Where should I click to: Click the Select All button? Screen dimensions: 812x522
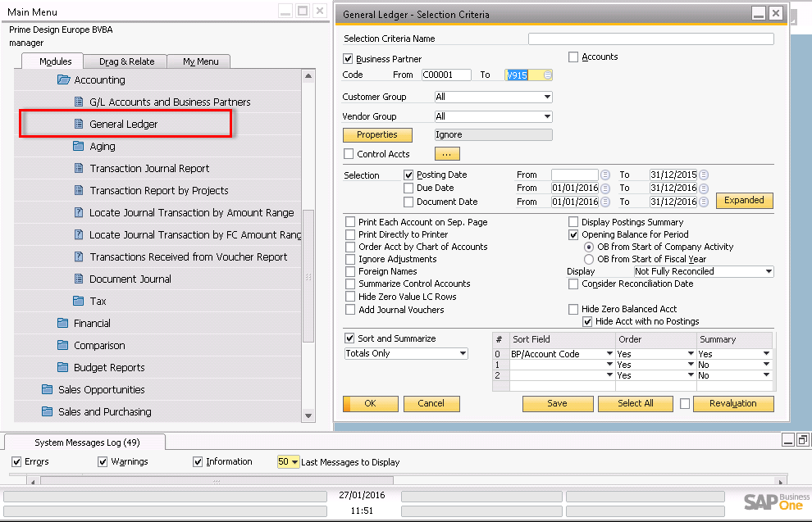[x=636, y=403]
